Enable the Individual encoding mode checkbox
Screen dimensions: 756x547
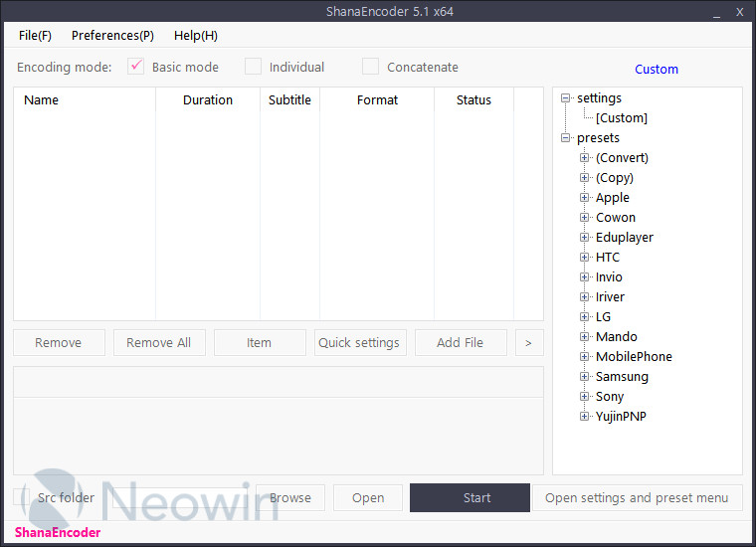253,67
